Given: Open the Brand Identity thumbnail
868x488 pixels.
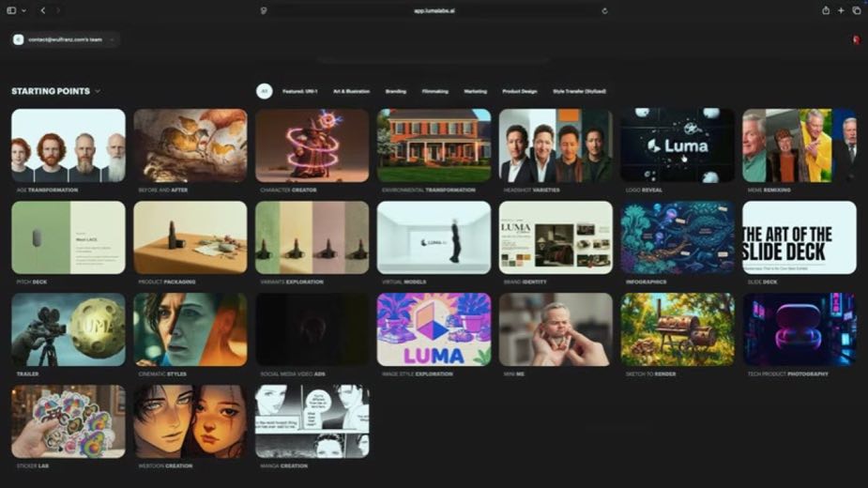Looking at the screenshot, I should coord(556,237).
